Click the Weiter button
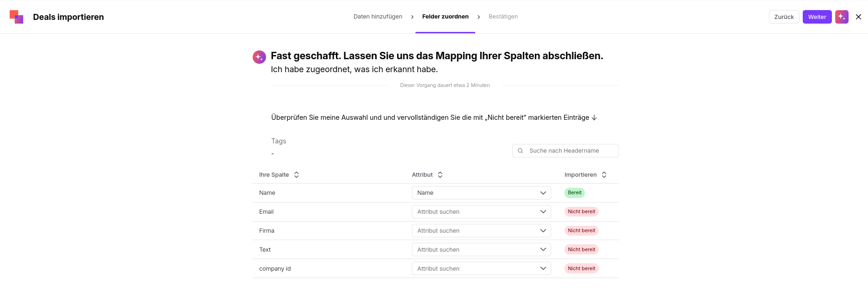This screenshot has height=297, width=868. click(x=817, y=17)
